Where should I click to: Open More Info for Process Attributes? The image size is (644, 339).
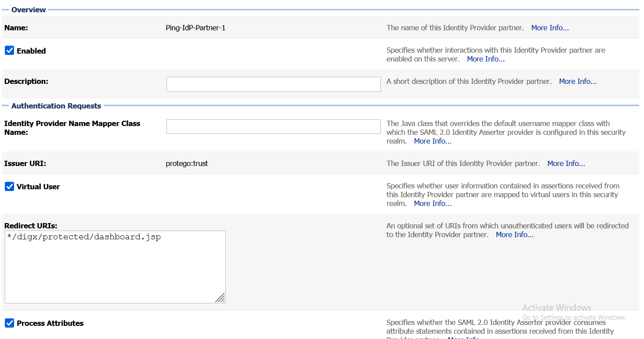(x=463, y=338)
